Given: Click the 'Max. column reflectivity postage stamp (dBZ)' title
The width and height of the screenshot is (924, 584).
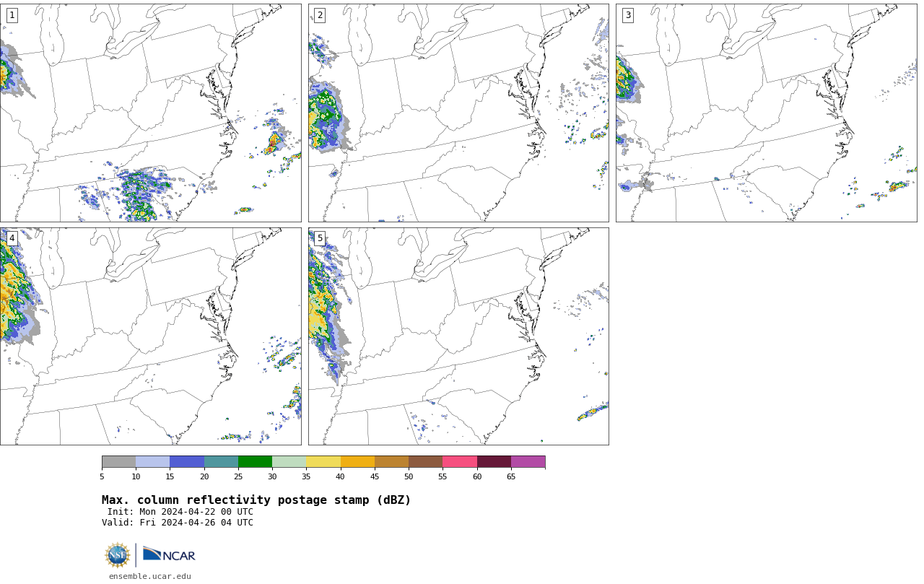Looking at the screenshot, I should [x=256, y=500].
